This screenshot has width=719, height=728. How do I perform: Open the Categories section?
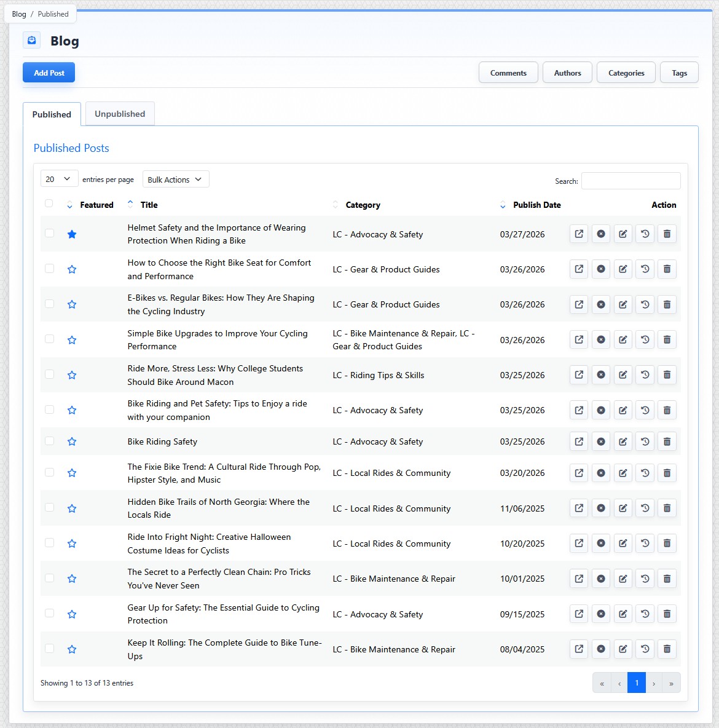[x=626, y=73]
